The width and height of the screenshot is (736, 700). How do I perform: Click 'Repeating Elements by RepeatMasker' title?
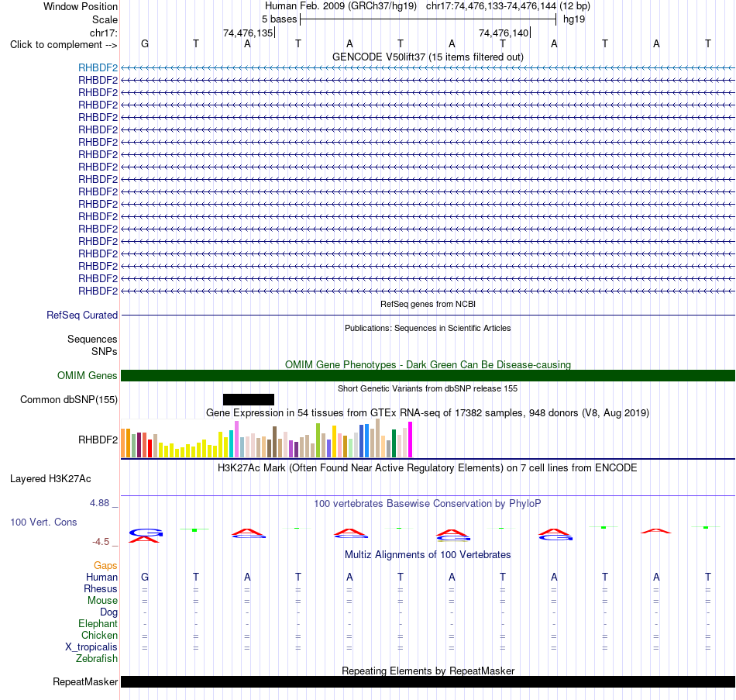point(428,671)
